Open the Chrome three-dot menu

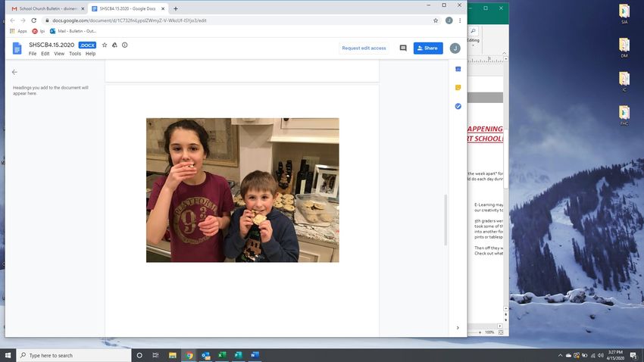tap(460, 20)
